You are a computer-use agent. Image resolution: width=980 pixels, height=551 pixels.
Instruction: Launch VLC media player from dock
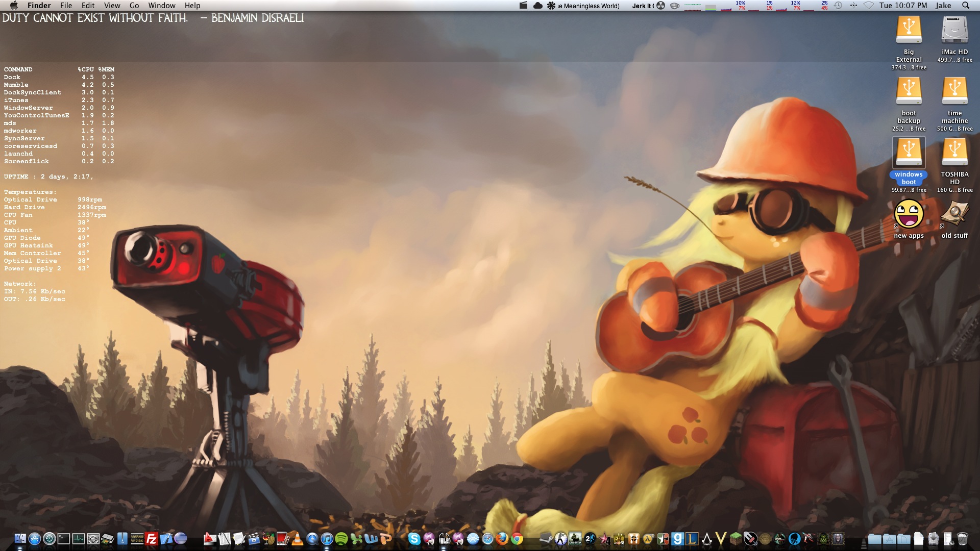click(297, 538)
